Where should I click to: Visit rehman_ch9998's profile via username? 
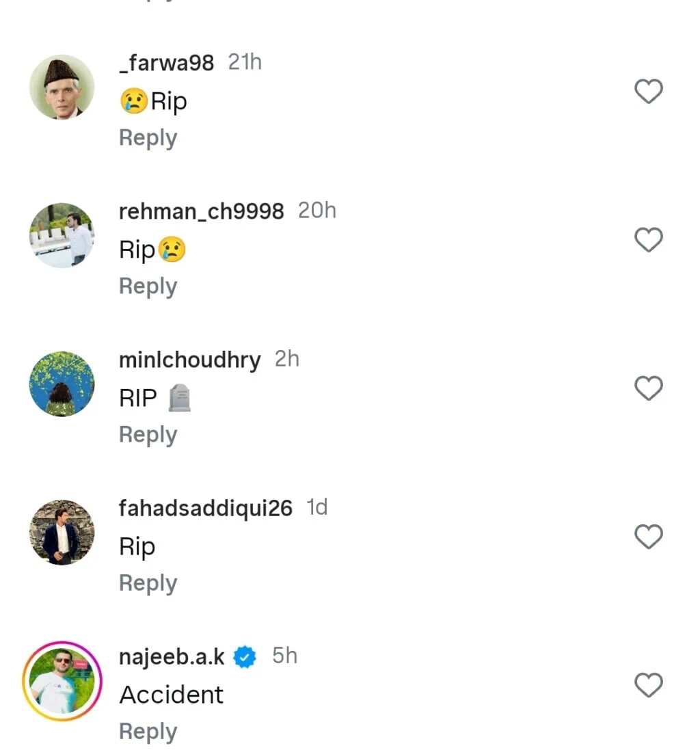[201, 211]
